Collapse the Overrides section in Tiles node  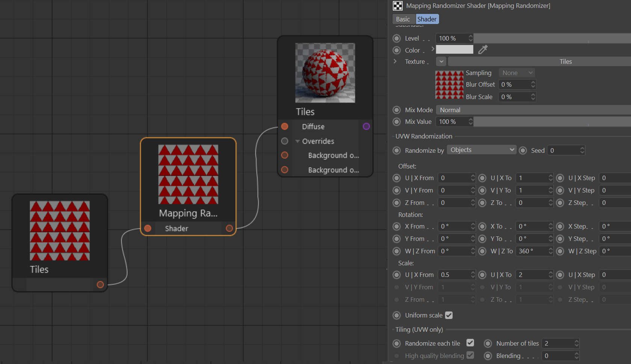[x=297, y=141]
